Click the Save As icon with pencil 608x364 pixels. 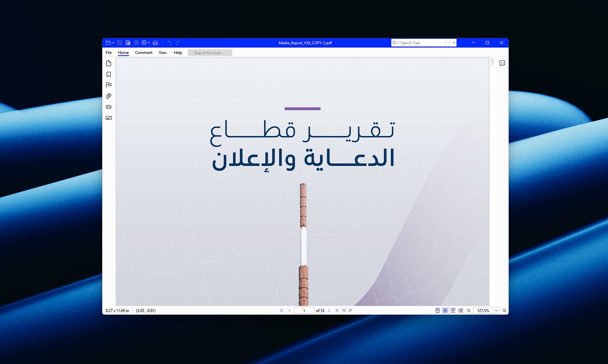(x=128, y=43)
